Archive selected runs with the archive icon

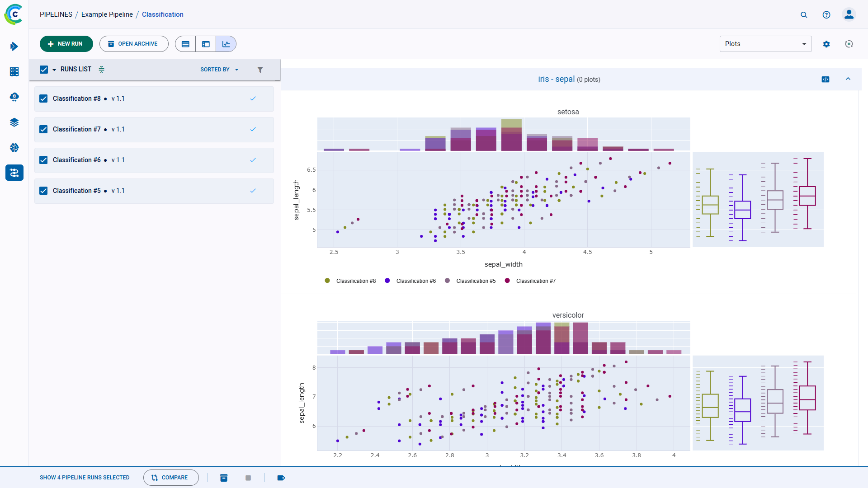point(224,478)
